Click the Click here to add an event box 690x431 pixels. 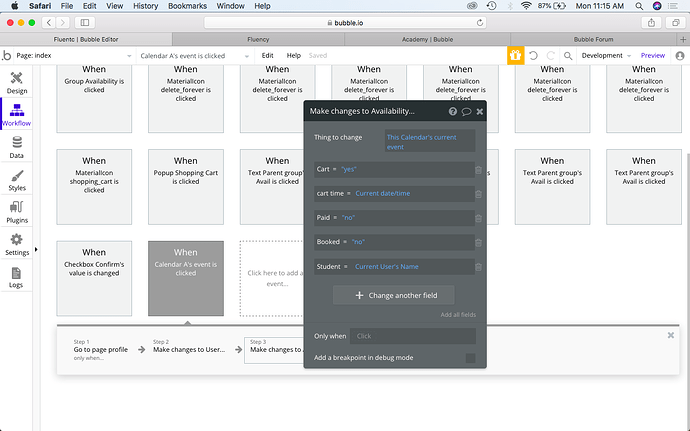(x=272, y=278)
